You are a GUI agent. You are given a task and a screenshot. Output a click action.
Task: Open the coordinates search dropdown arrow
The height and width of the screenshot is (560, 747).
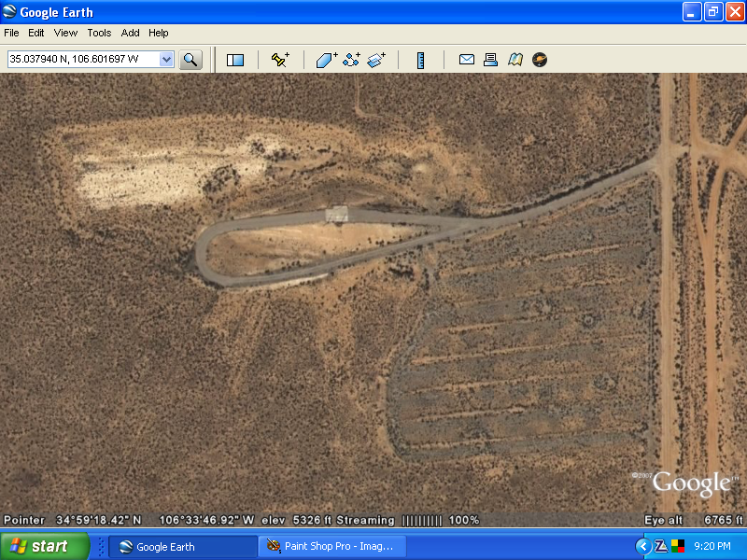pyautogui.click(x=166, y=60)
